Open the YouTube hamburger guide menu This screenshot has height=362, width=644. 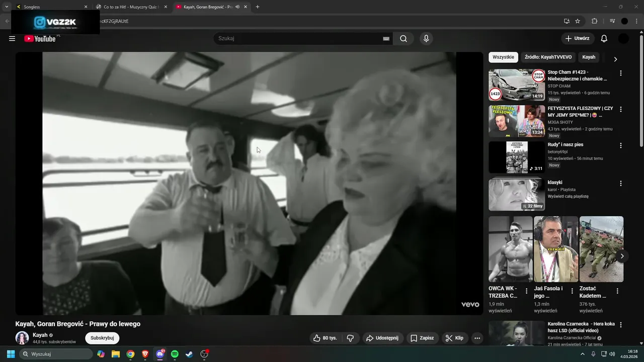12,39
